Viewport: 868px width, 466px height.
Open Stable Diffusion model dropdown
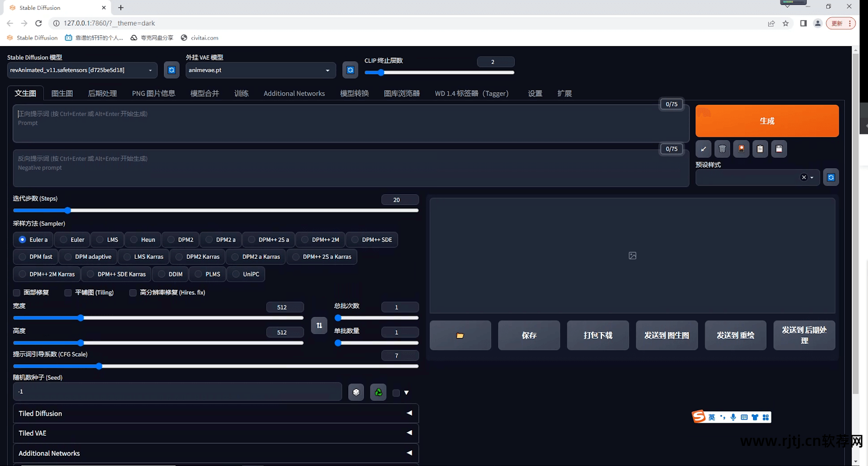point(82,70)
